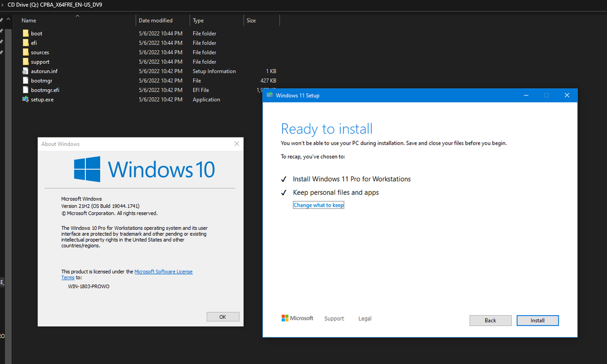The width and height of the screenshot is (607, 364).
Task: Click the Size column resize divider edge
Action: tap(279, 20)
